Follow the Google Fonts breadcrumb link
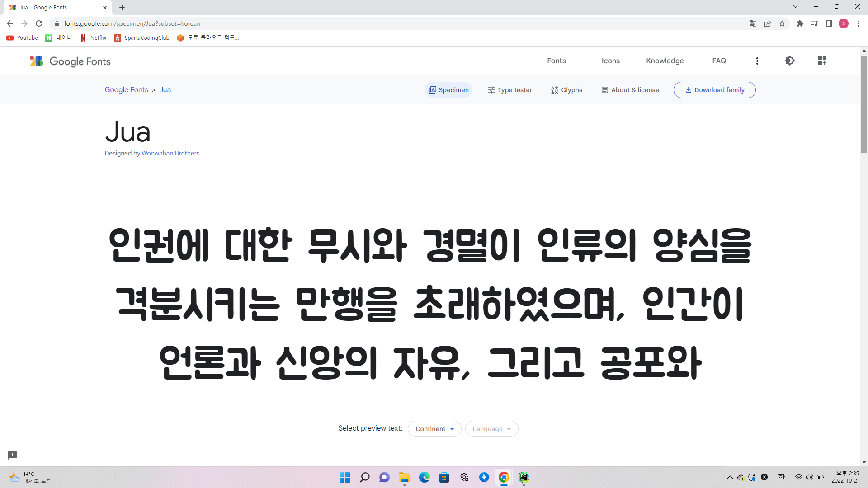 tap(127, 89)
